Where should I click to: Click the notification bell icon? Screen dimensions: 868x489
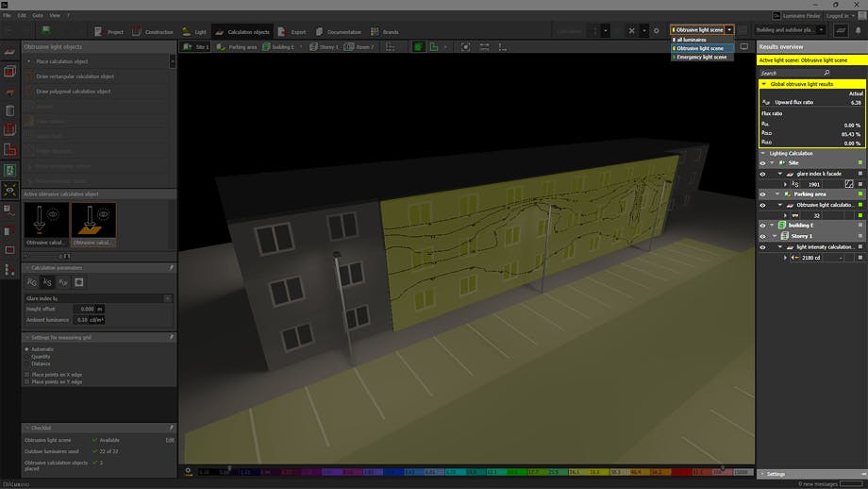tap(858, 31)
